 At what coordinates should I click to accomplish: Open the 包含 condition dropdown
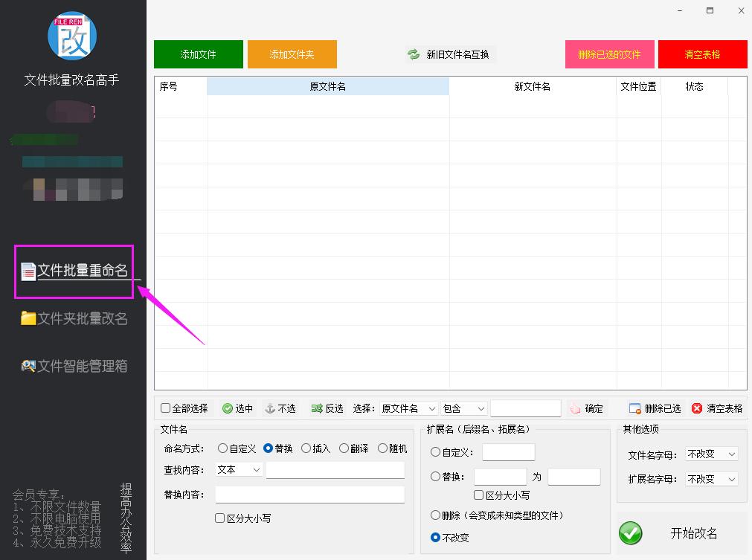click(x=464, y=408)
